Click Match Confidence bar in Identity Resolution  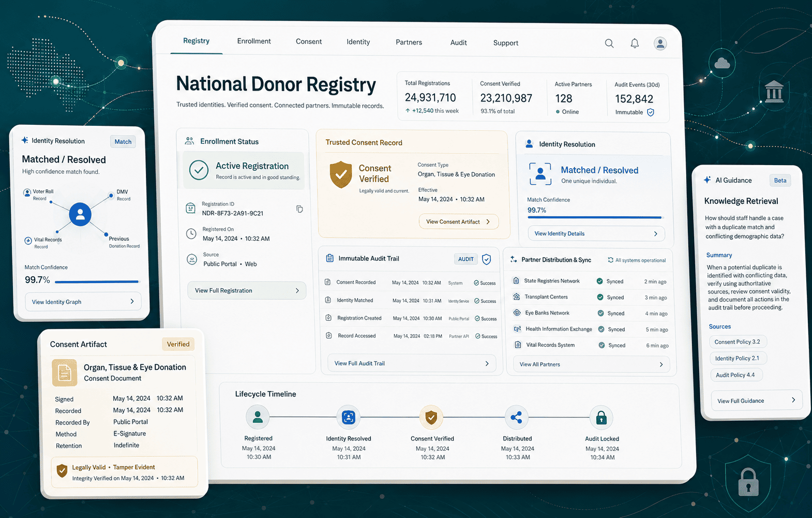(x=594, y=217)
